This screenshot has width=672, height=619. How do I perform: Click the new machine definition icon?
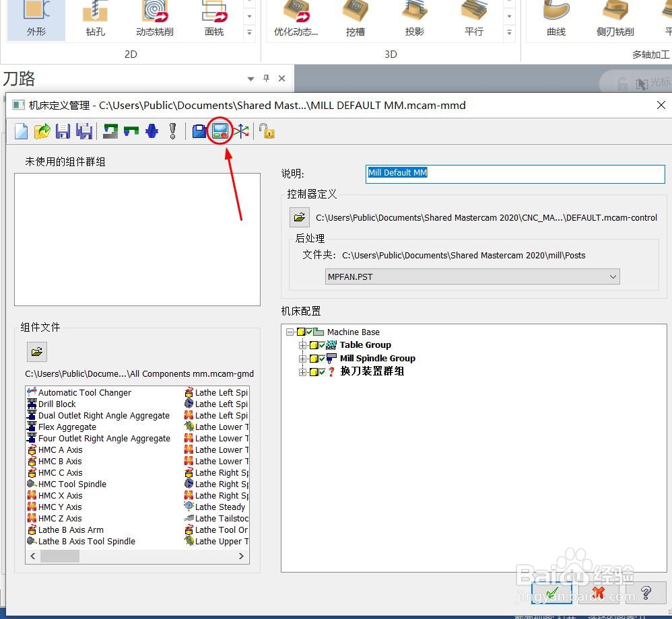pos(22,131)
